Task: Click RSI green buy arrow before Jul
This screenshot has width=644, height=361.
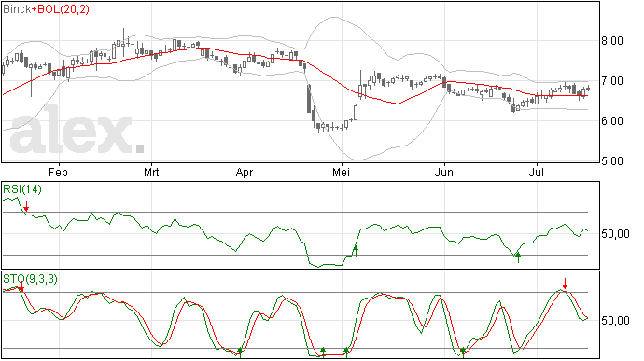Action: click(518, 257)
